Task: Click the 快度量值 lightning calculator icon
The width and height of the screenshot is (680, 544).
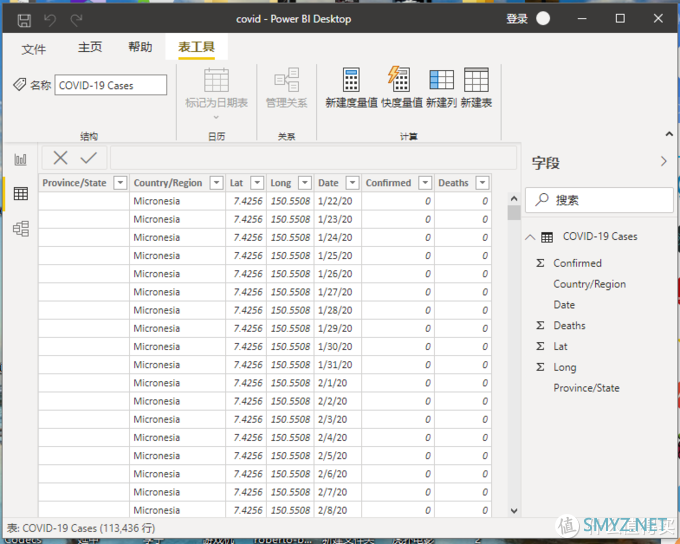Action: coord(399,79)
